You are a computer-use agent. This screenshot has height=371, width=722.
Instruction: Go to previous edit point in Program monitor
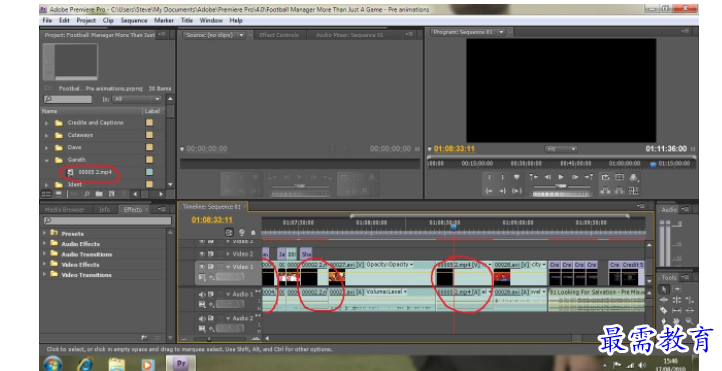point(534,177)
